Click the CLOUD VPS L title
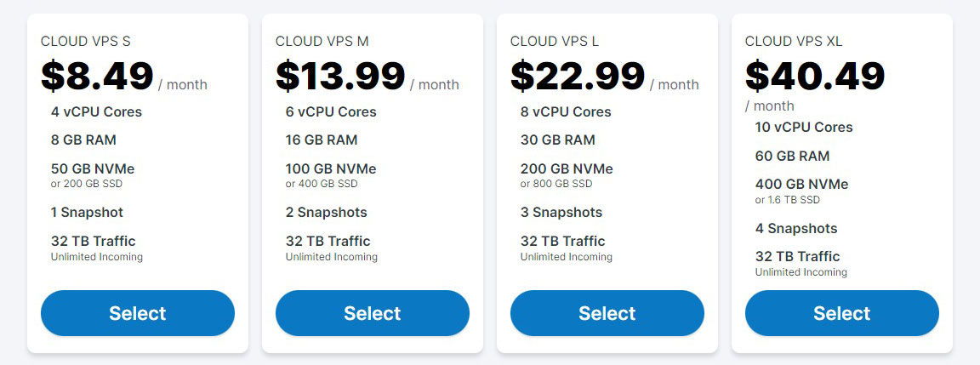980x365 pixels. (555, 41)
